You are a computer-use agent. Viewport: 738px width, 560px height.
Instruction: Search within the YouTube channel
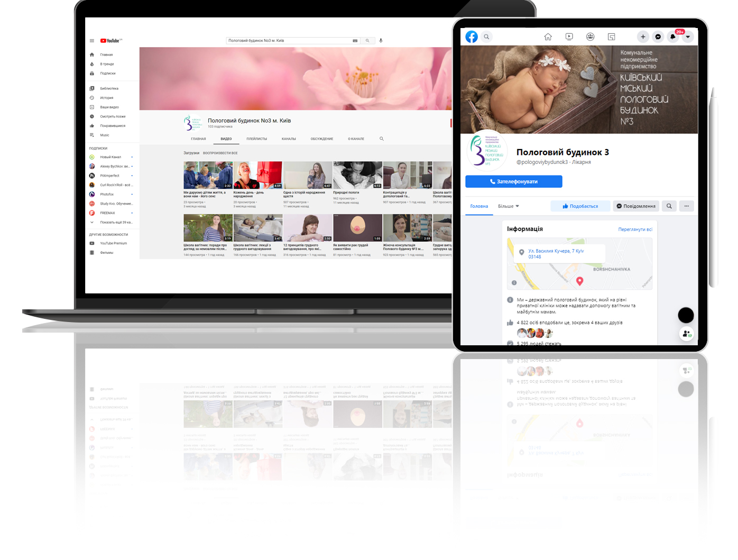point(382,139)
